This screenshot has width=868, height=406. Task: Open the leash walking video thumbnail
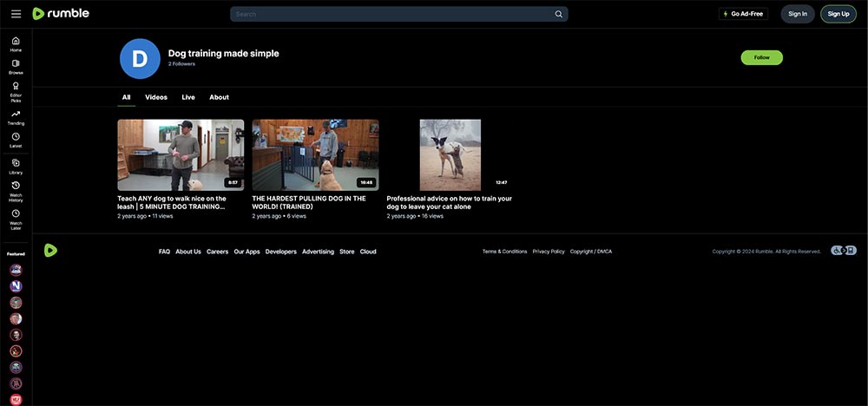pos(181,155)
